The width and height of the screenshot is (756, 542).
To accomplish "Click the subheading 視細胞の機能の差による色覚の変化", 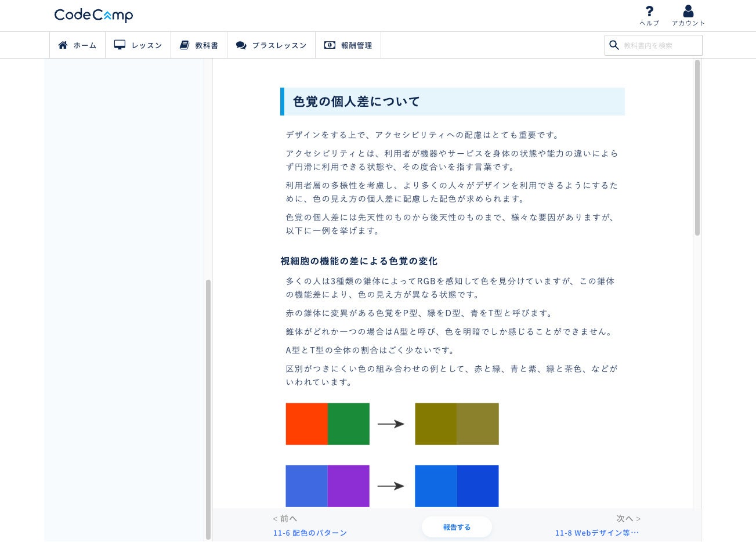I will click(x=359, y=261).
